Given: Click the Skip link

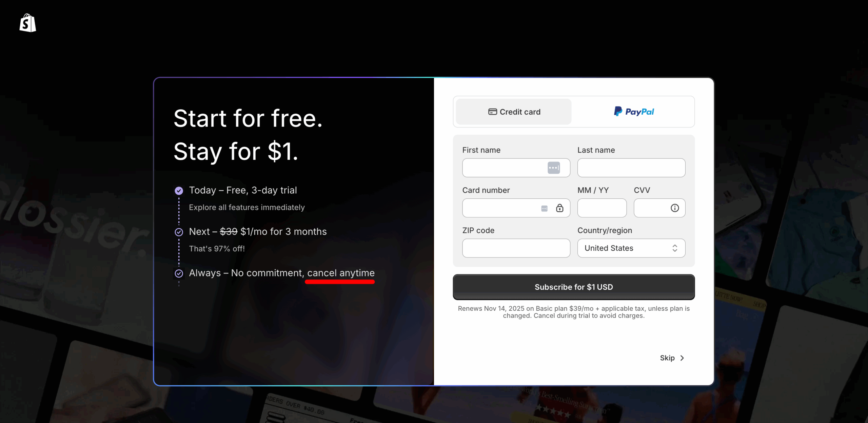Looking at the screenshot, I should point(667,358).
